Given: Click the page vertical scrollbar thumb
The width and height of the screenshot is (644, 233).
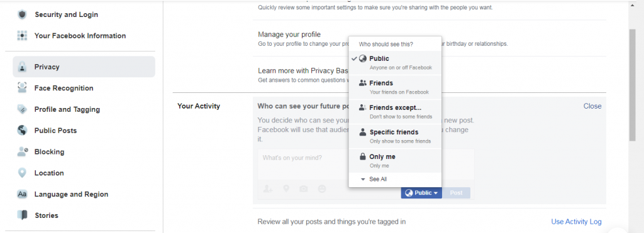Looking at the screenshot, I should [x=633, y=85].
